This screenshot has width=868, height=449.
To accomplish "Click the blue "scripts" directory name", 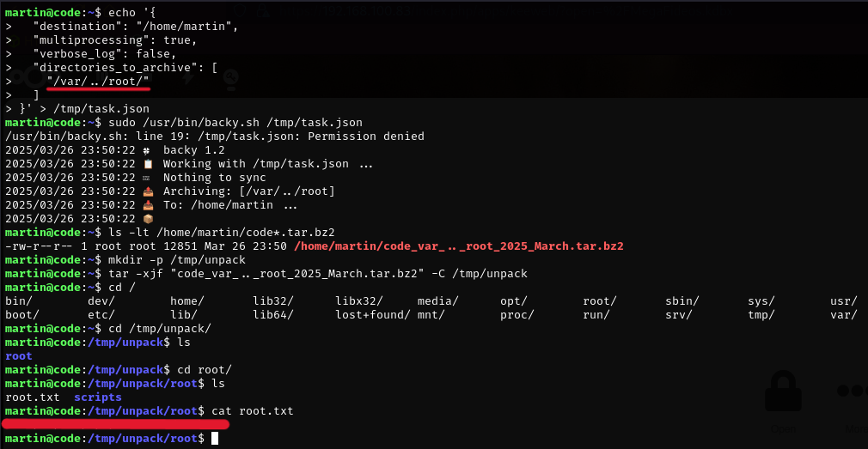I will point(98,397).
